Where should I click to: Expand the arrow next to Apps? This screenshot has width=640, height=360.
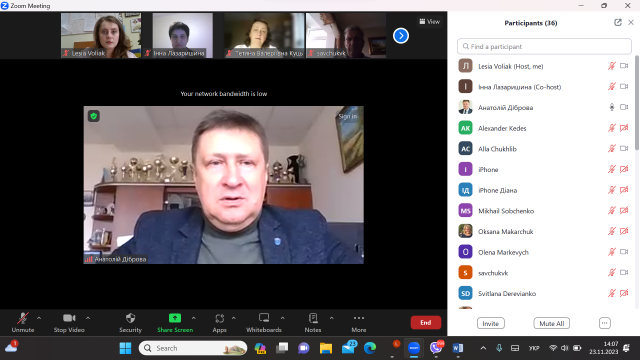pyautogui.click(x=234, y=318)
